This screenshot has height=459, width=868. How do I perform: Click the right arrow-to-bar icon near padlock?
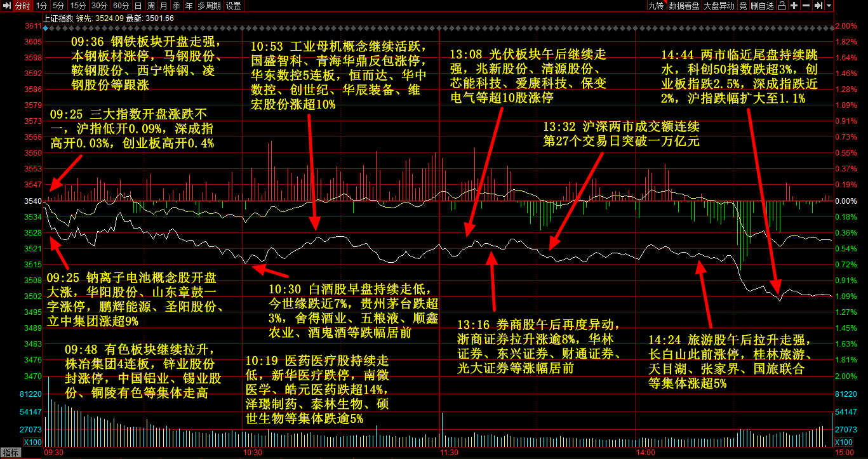click(x=818, y=6)
